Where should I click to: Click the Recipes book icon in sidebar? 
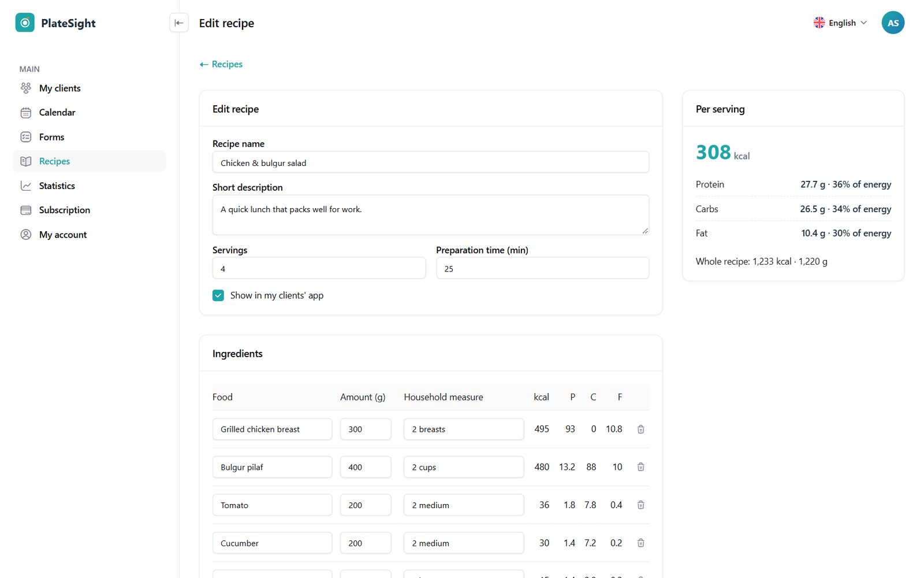point(26,161)
